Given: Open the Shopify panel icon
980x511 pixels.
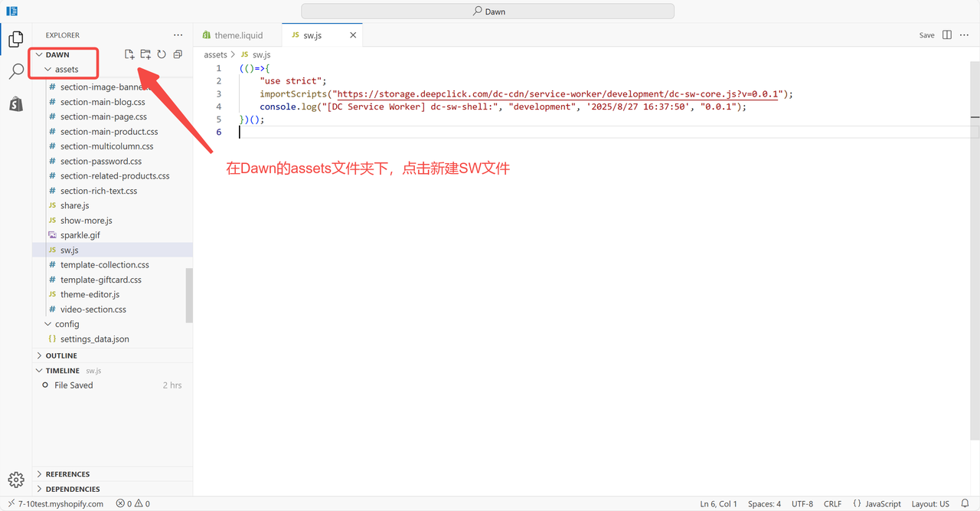Looking at the screenshot, I should (x=15, y=104).
